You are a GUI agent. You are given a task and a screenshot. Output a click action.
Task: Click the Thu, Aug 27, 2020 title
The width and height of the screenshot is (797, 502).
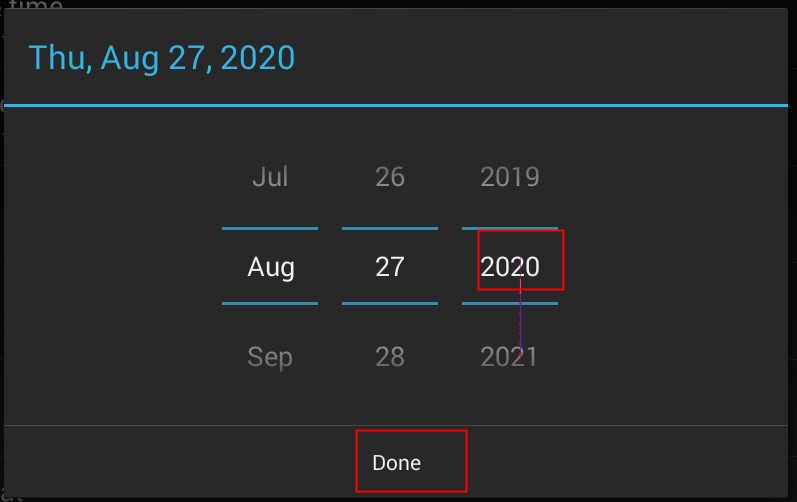pyautogui.click(x=162, y=57)
